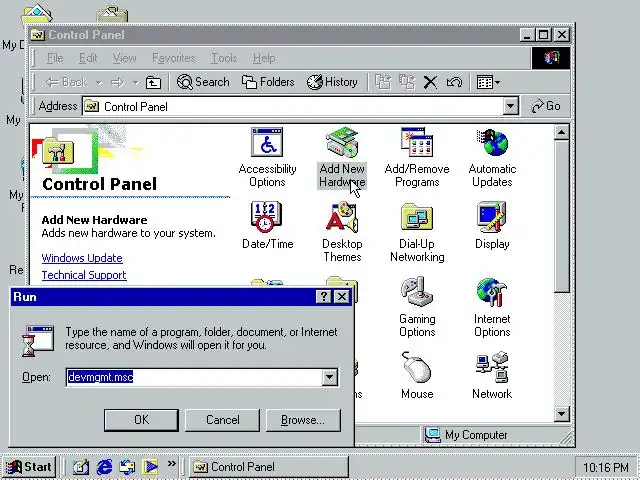Viewport: 640px width, 480px height.
Task: Open Add/Remove Programs icon
Action: click(x=417, y=157)
